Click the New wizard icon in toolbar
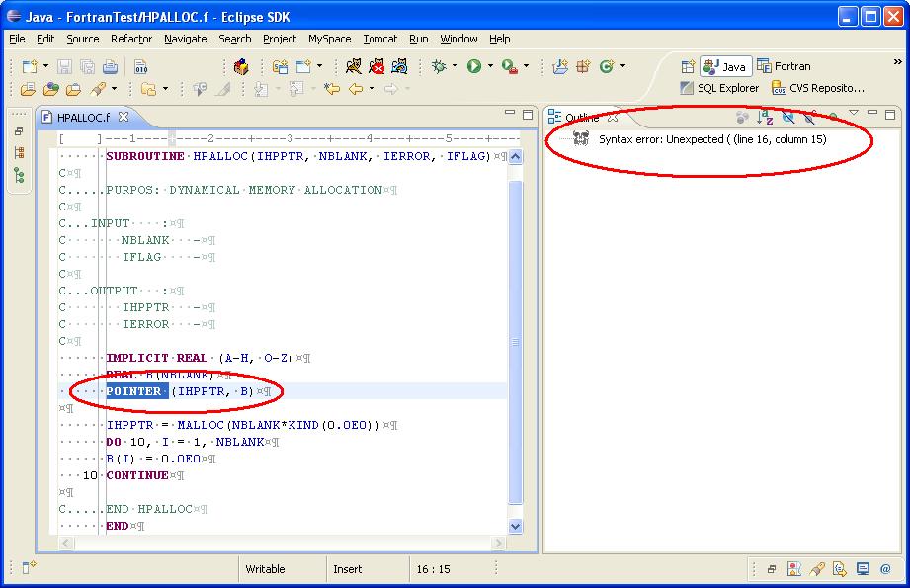Screen dimensions: 910x588 pos(30,67)
